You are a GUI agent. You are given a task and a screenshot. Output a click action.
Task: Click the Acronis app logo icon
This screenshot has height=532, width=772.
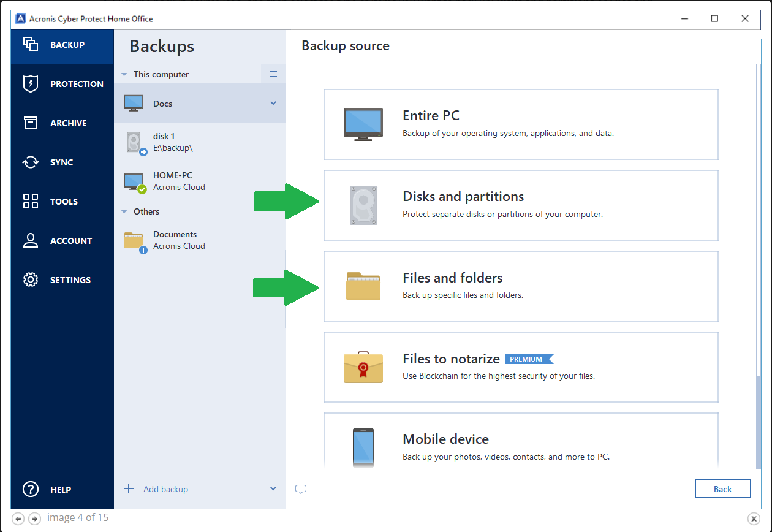(20, 18)
